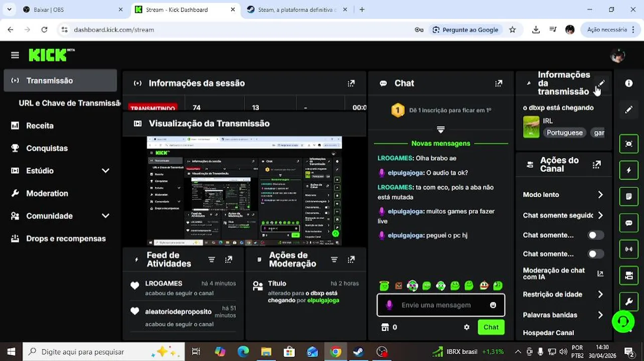Click Pergunte ao Google button
Screen dimensions: 644x361
pyautogui.click(x=464, y=30)
